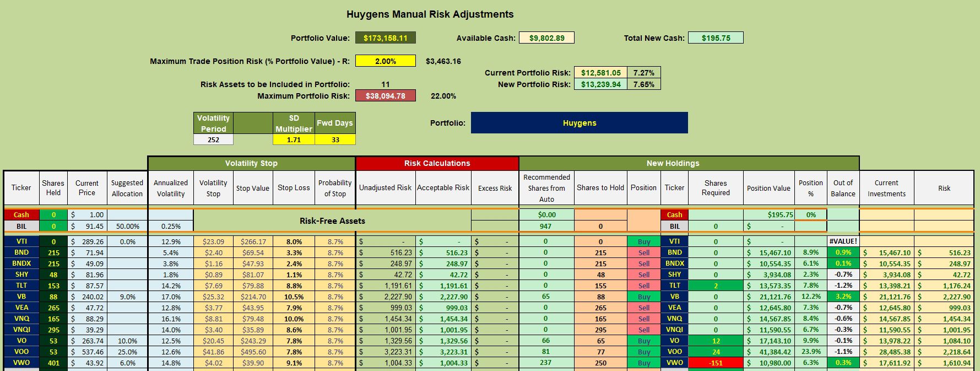Click VOO risk value 2,218.64
Screen dimensions: 980x371
click(944, 352)
